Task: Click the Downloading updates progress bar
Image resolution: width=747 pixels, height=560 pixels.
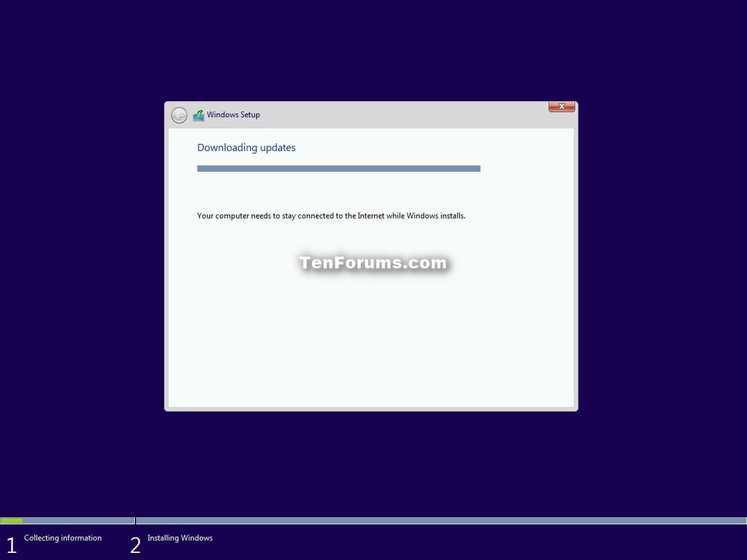Action: (x=338, y=169)
